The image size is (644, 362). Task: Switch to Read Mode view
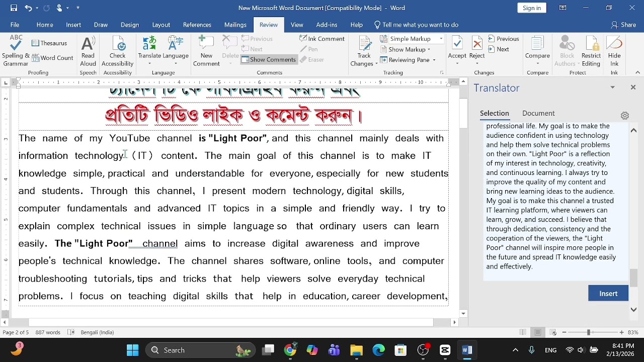coord(523,332)
